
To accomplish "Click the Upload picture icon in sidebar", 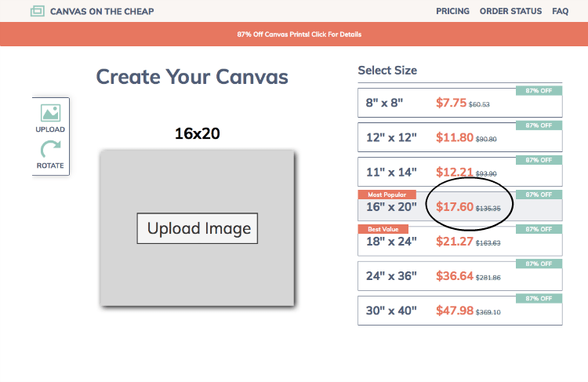I will pos(50,113).
